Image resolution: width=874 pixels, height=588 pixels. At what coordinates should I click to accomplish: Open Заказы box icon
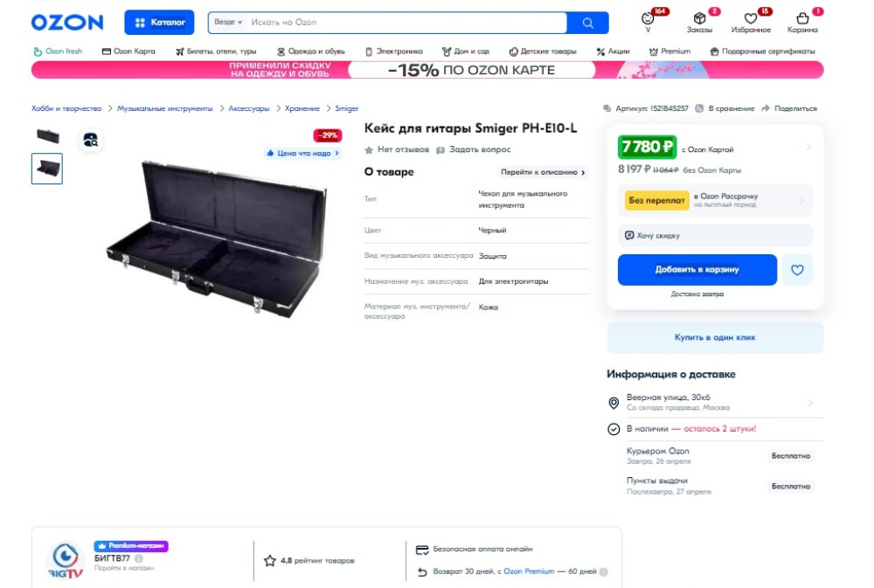coord(699,18)
